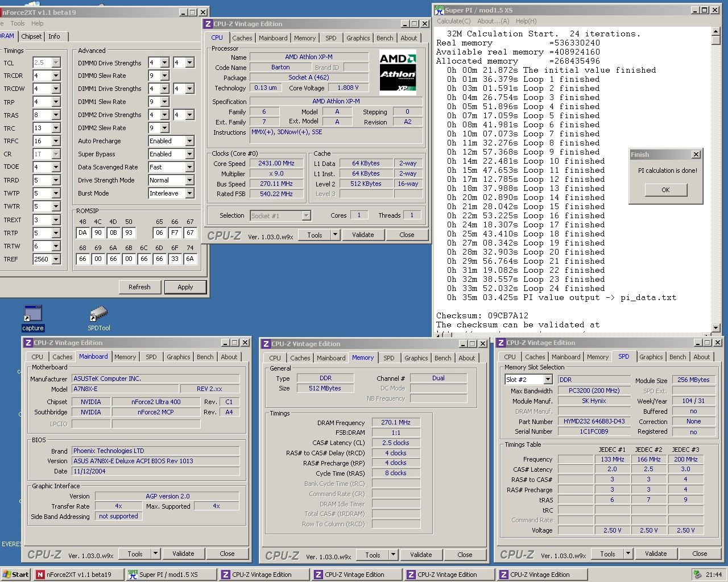
Task: Click ROMSIP field under 66 (F7)
Action: click(175, 232)
